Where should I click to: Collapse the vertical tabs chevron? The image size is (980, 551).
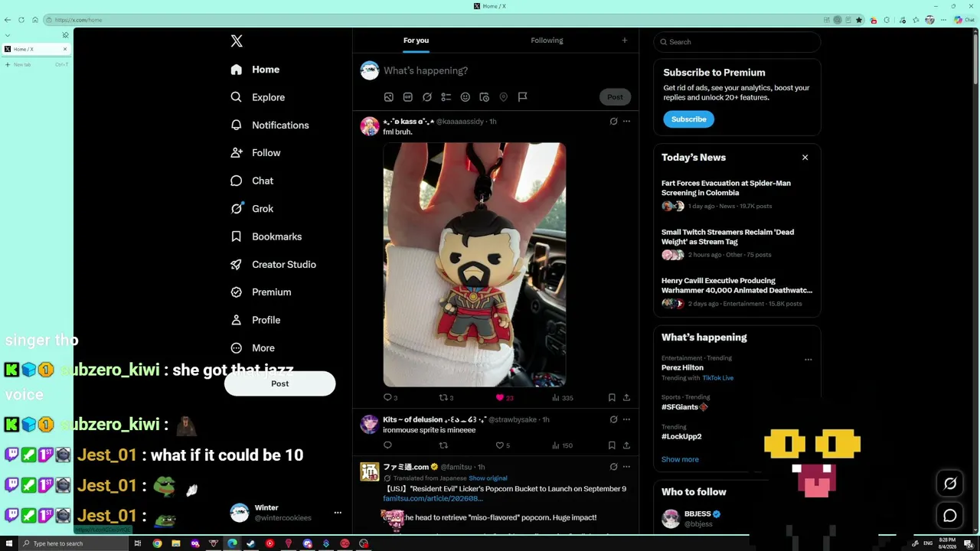8,35
